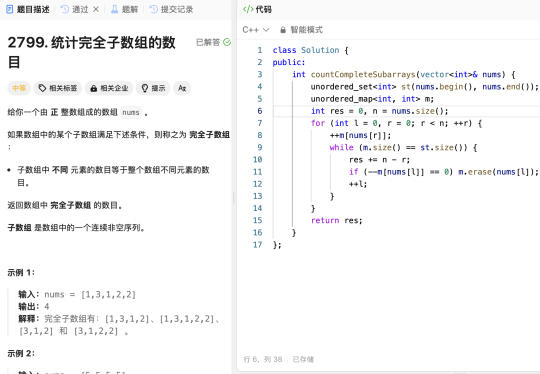Viewport: 540px width, 374px height.
Task: Click the 提示 lightbulb icon
Action: [x=145, y=88]
